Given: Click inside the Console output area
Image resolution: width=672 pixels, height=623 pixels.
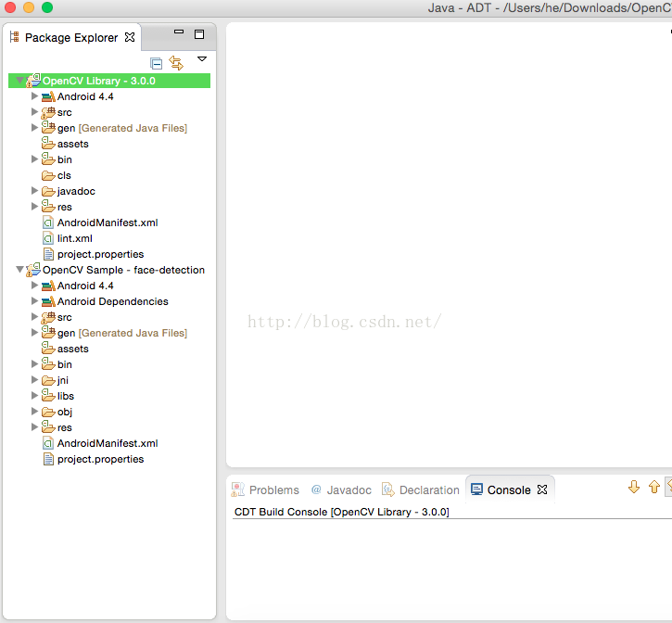Looking at the screenshot, I should [x=452, y=568].
